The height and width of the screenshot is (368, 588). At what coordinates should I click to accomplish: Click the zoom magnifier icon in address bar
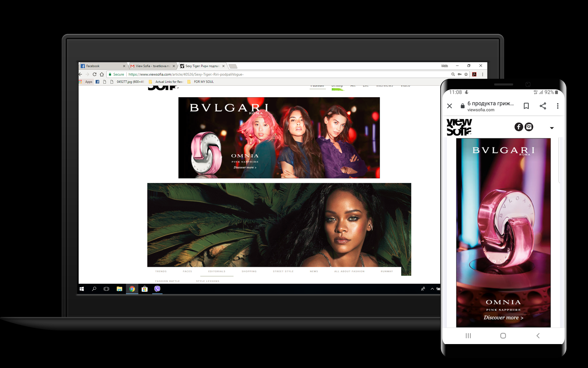pyautogui.click(x=453, y=74)
